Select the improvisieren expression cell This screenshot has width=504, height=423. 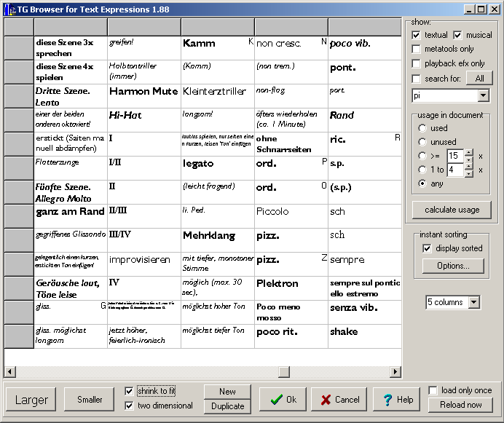(x=144, y=264)
